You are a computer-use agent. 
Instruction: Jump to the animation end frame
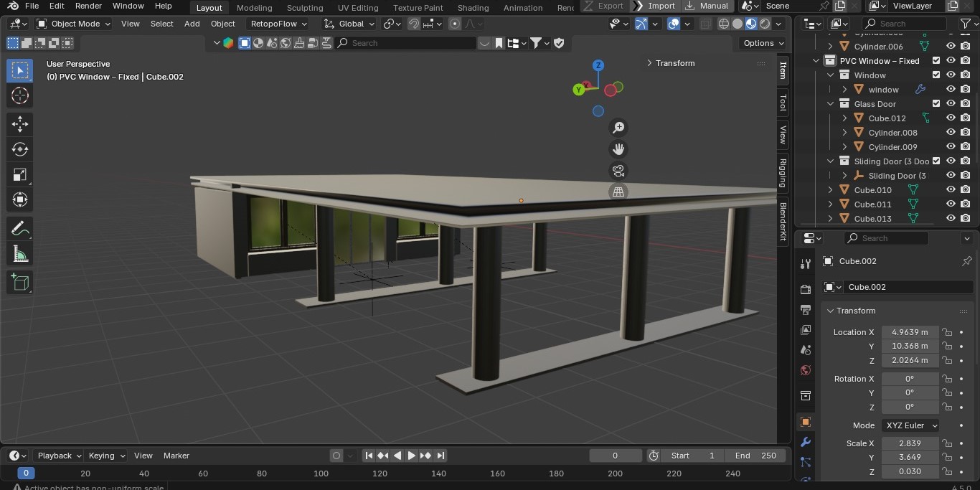[440, 456]
